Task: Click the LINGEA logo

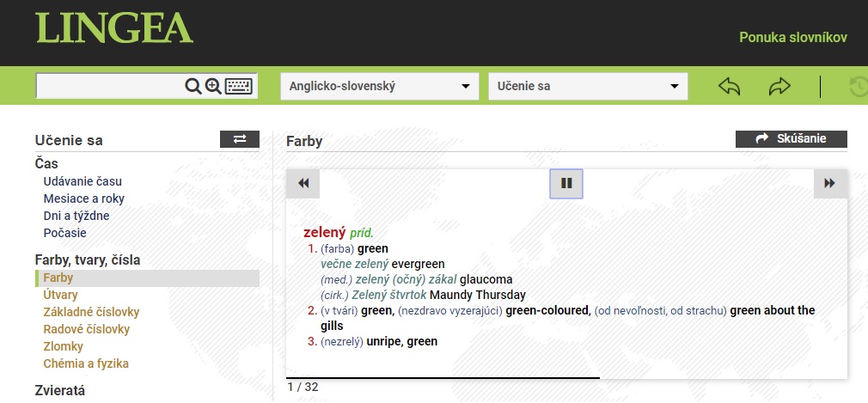Action: point(114,28)
